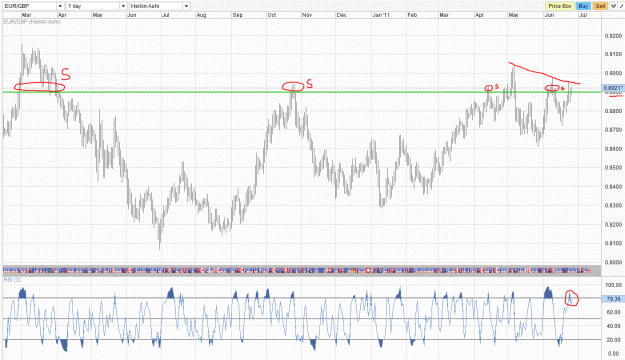The width and height of the screenshot is (625, 360).
Task: Click the diagonal arrow icon at toolbar end
Action: tap(621, 6)
